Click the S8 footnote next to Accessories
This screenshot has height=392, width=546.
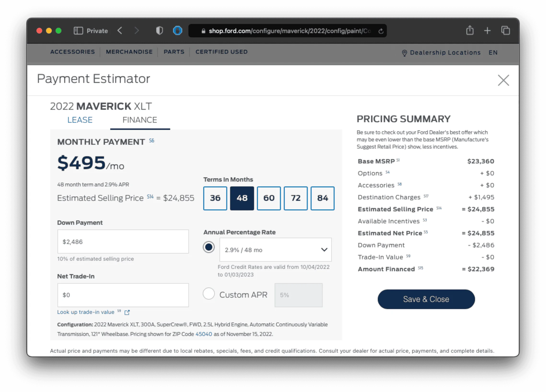399,184
